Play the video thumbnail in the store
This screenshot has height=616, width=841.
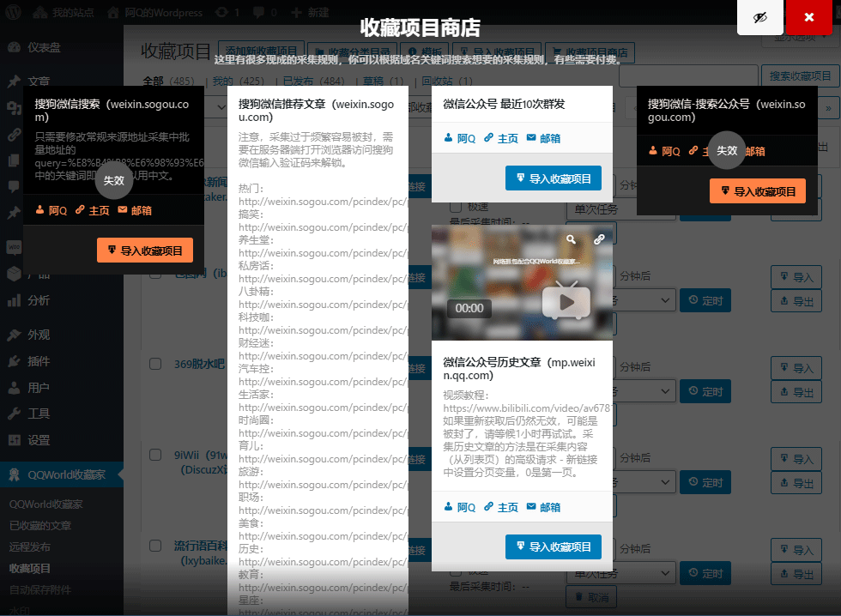pyautogui.click(x=566, y=302)
